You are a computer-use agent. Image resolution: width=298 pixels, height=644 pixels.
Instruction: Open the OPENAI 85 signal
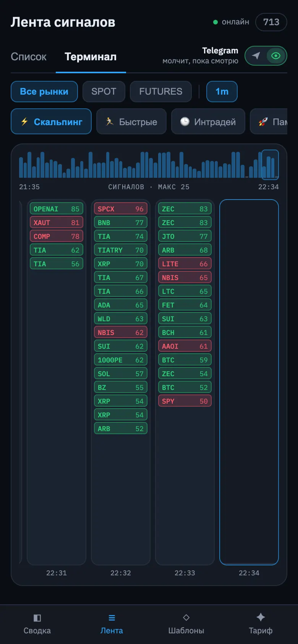(x=57, y=209)
